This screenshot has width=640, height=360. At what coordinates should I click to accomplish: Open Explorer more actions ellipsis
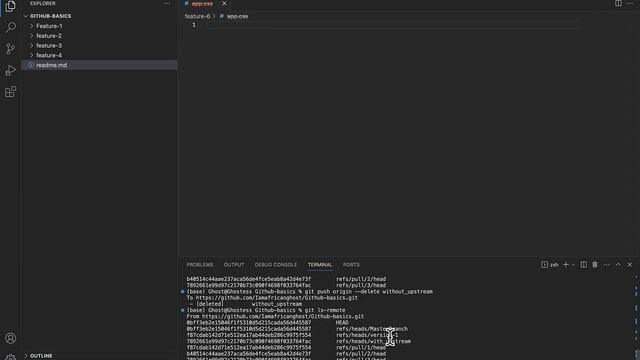[x=167, y=3]
